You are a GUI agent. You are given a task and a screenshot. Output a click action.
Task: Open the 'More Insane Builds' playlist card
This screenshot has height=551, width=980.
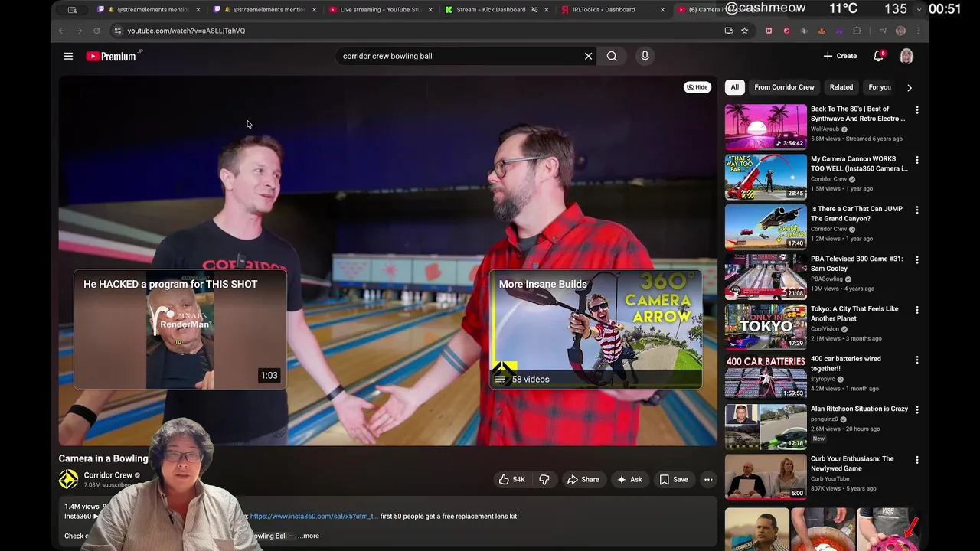(x=596, y=330)
